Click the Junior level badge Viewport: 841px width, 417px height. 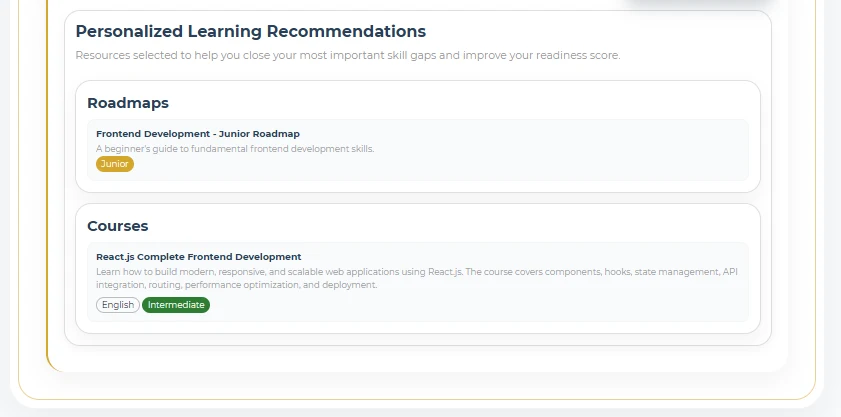[115, 164]
